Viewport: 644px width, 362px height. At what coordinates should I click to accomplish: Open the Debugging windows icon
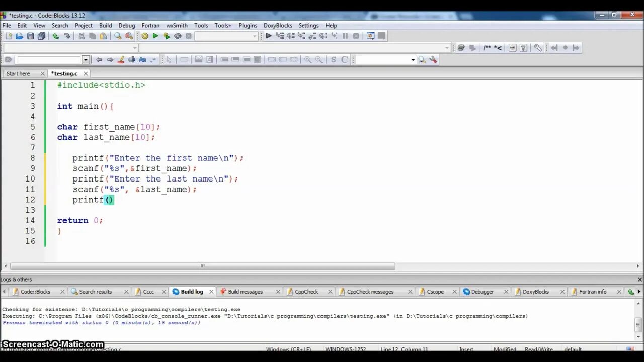[x=371, y=36]
